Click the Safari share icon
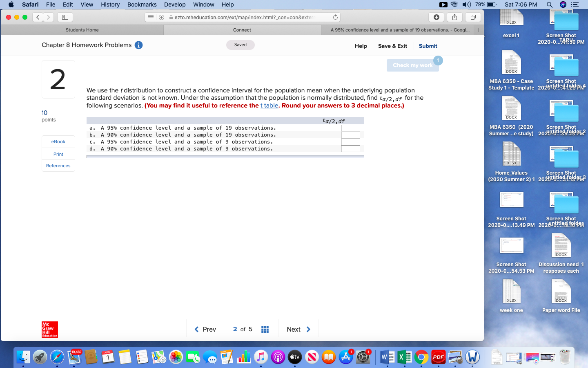The height and width of the screenshot is (368, 588). [x=454, y=17]
